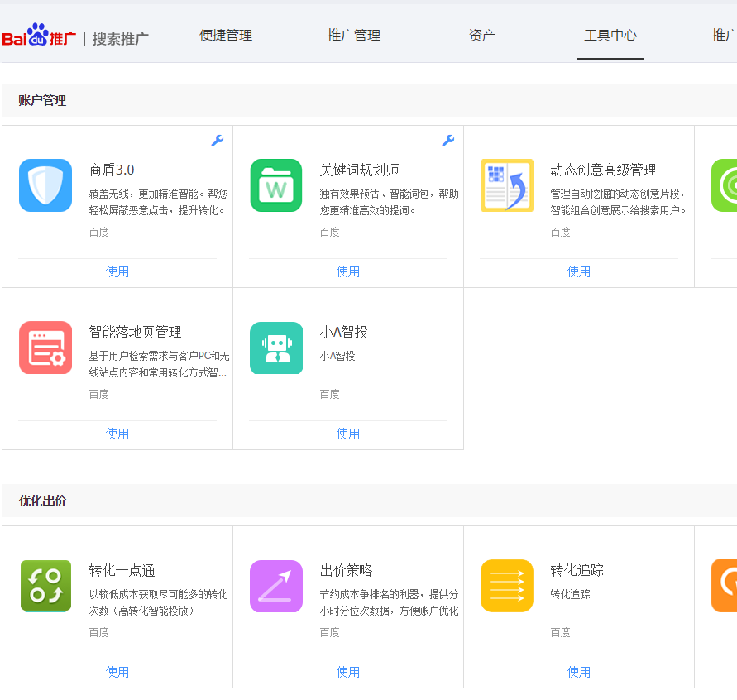Click 使用 link under 转化一点通
Image resolution: width=737 pixels, height=700 pixels.
(117, 672)
